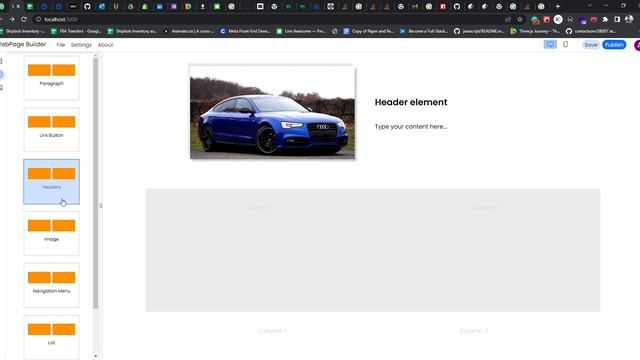This screenshot has width=640, height=360.
Task: Click Column 2 of the bottom section
Action: click(473, 331)
